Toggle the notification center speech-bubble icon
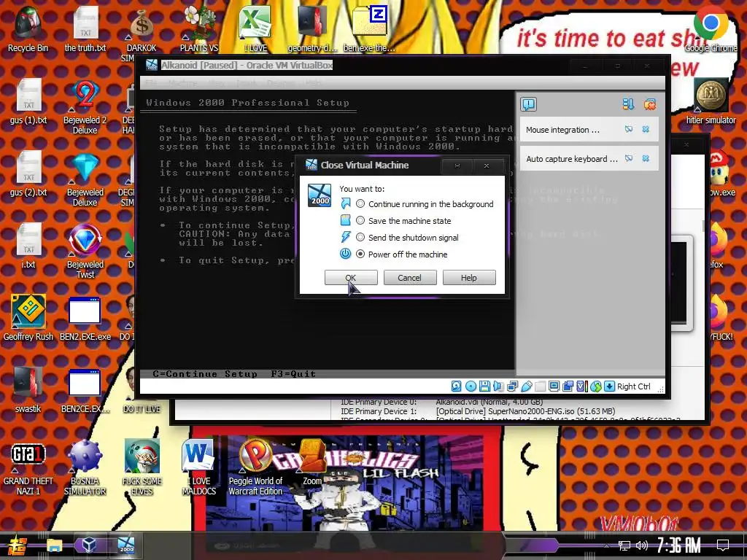Screen dimensions: 747x560 pyautogui.click(x=528, y=104)
